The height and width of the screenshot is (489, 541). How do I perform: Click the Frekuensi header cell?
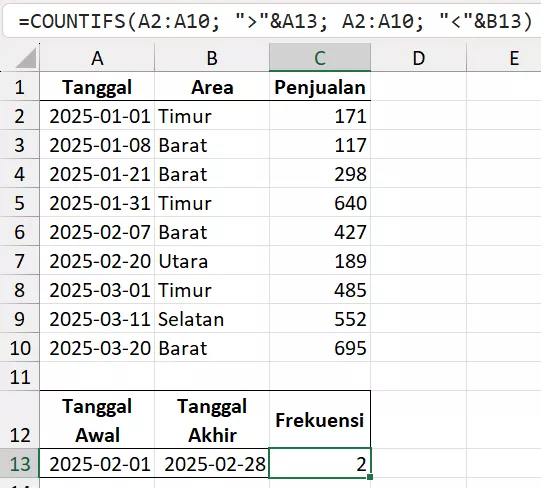(320, 420)
